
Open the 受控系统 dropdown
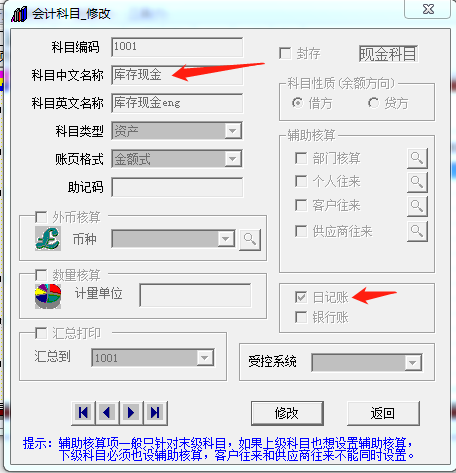[413, 363]
